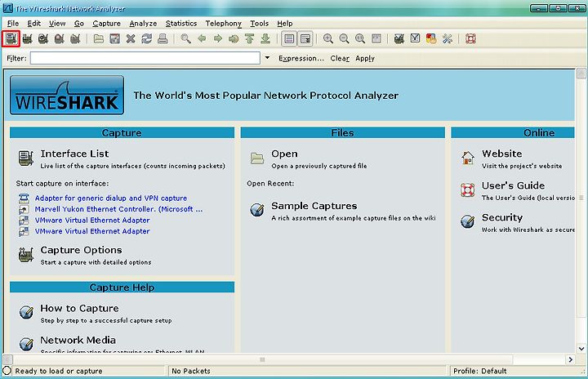Open the Telephony menu
The width and height of the screenshot is (588, 379).
223,23
